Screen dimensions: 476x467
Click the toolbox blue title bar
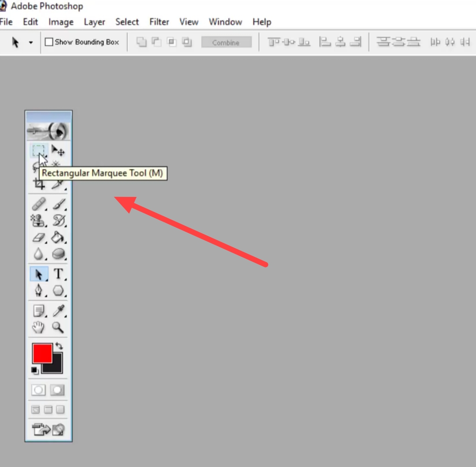(48, 116)
